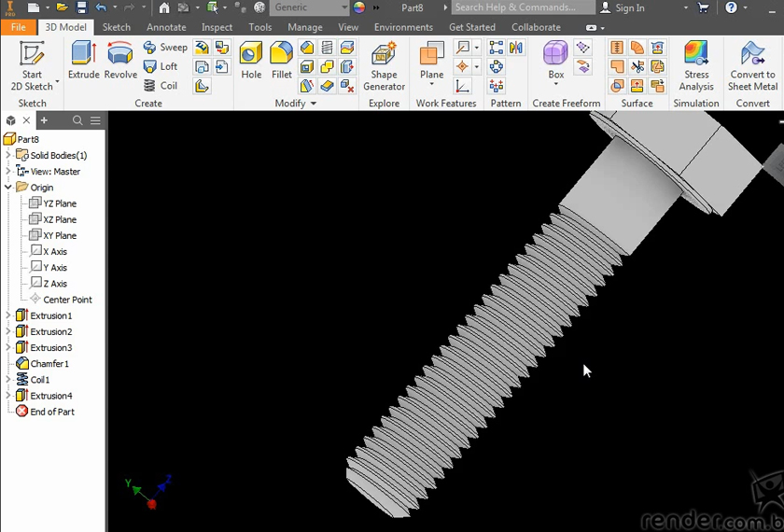Image resolution: width=784 pixels, height=532 pixels.
Task: Expand the Coil1 feature node
Action: click(8, 380)
